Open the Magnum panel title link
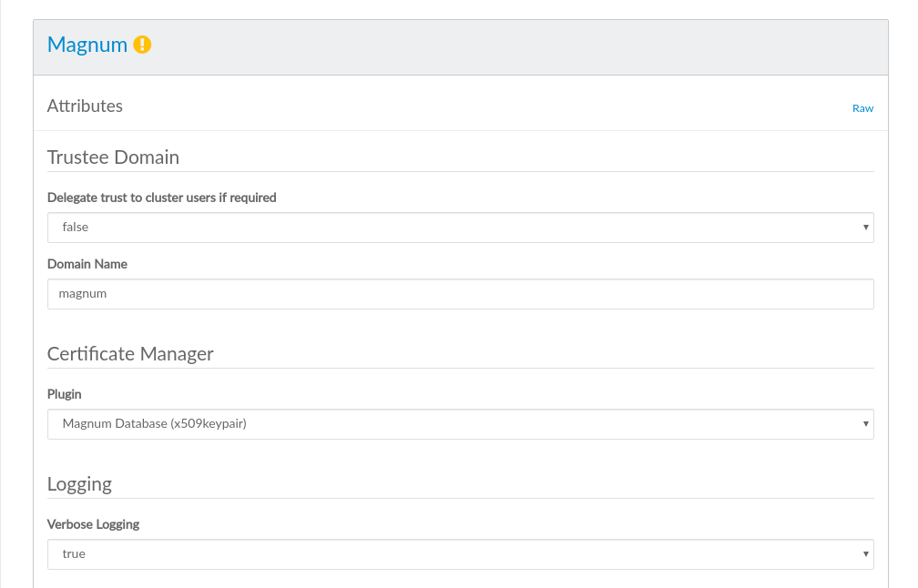The width and height of the screenshot is (918, 588). tap(87, 45)
